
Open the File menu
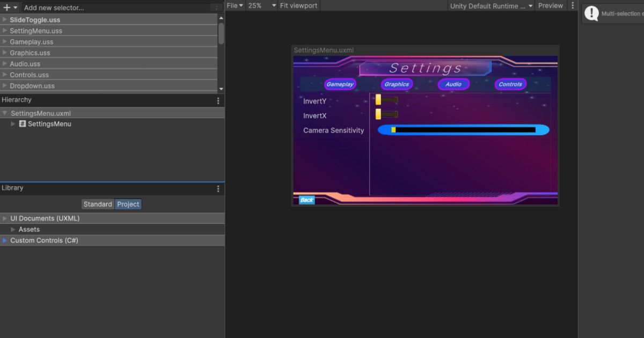(x=233, y=5)
